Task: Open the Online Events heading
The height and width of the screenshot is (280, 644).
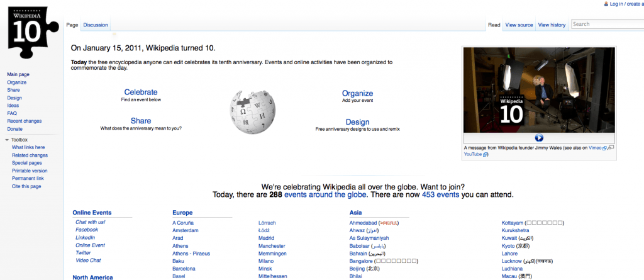Action: click(92, 213)
